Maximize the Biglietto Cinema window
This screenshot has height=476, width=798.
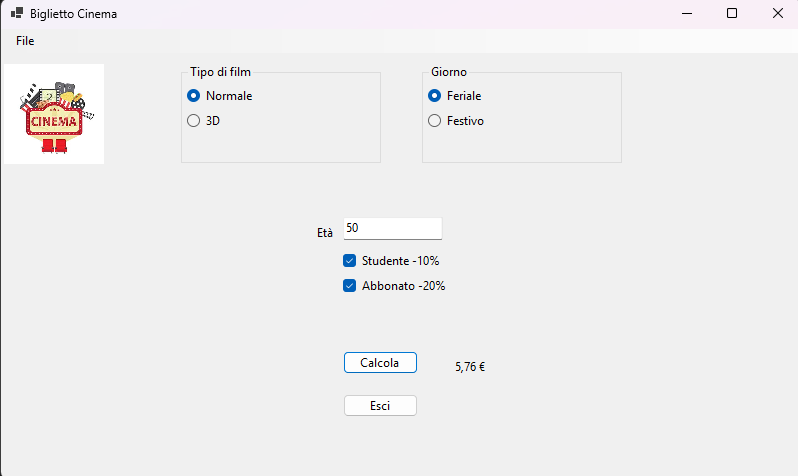click(732, 13)
